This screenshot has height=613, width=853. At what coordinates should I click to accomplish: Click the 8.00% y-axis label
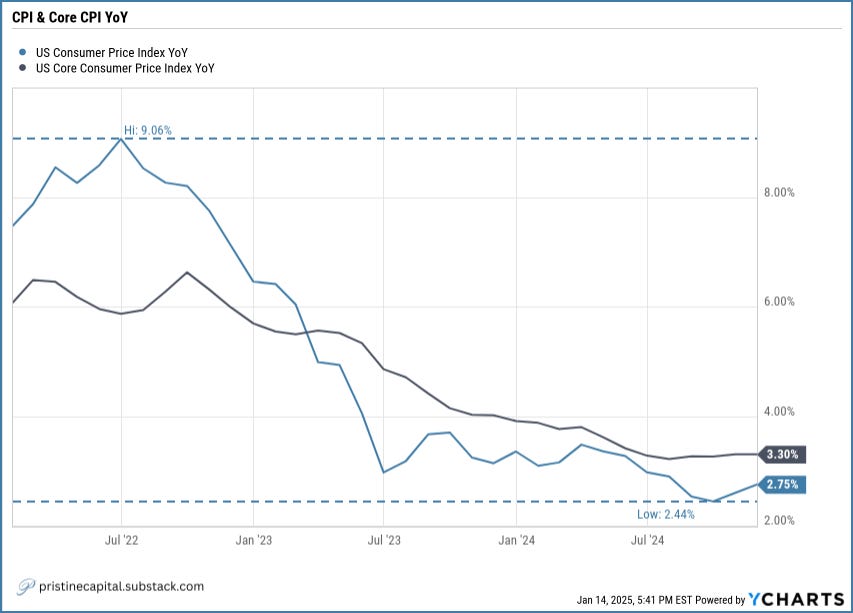click(x=779, y=193)
